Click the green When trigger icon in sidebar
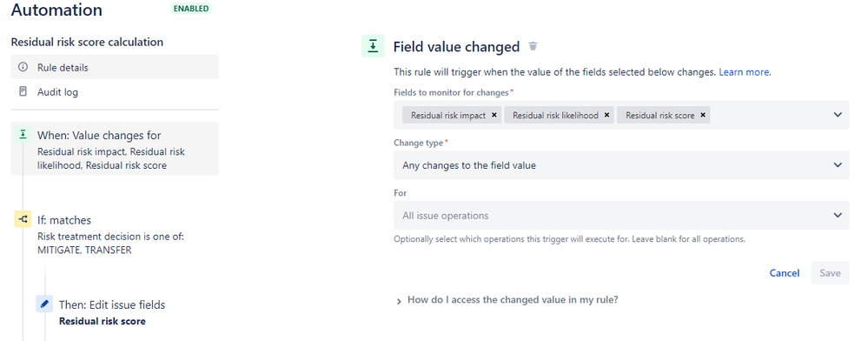868x341 pixels. click(x=23, y=134)
